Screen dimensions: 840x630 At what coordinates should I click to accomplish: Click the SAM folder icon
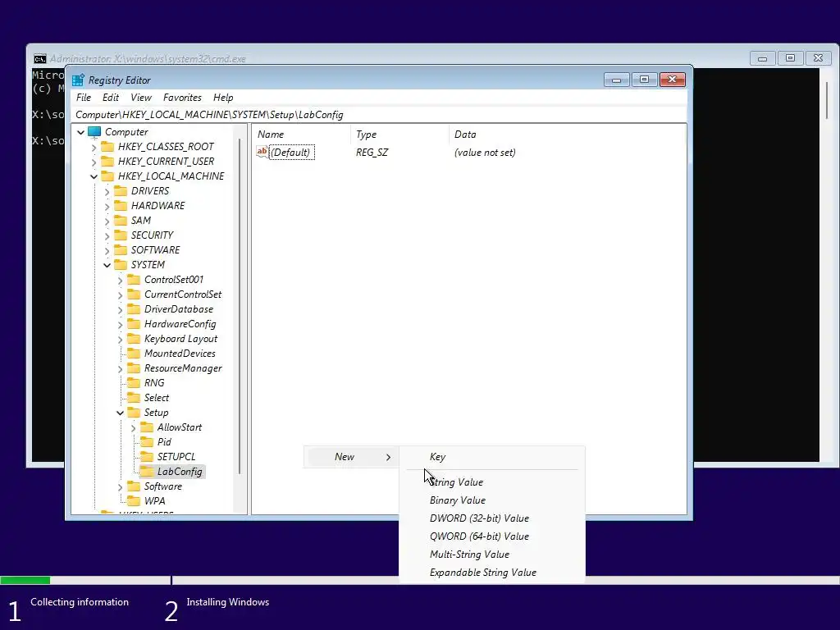click(121, 221)
